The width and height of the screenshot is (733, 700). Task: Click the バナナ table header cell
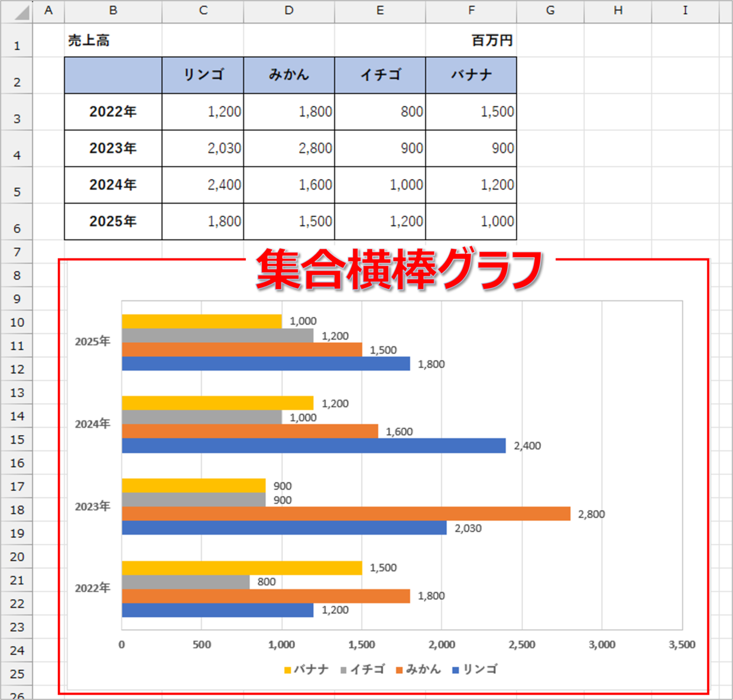click(471, 75)
